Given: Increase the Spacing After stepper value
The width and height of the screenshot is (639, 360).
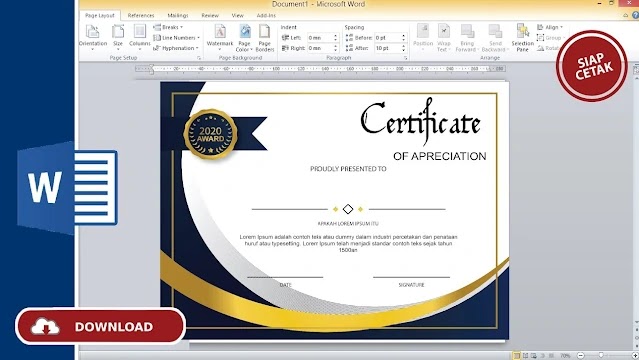Looking at the screenshot, I should point(403,46).
